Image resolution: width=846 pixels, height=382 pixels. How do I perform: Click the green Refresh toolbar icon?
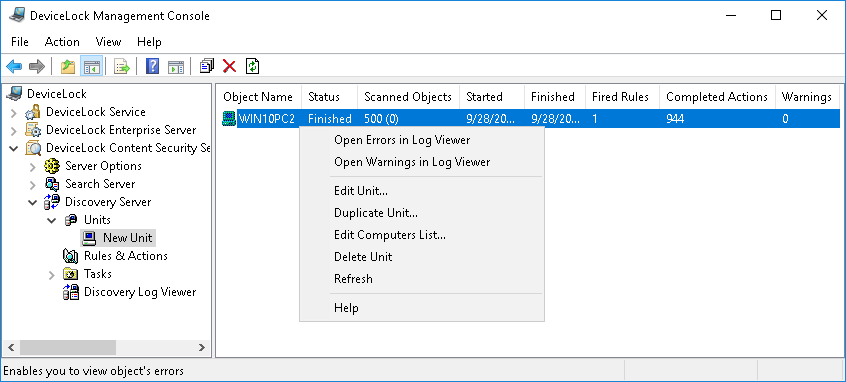tap(253, 66)
